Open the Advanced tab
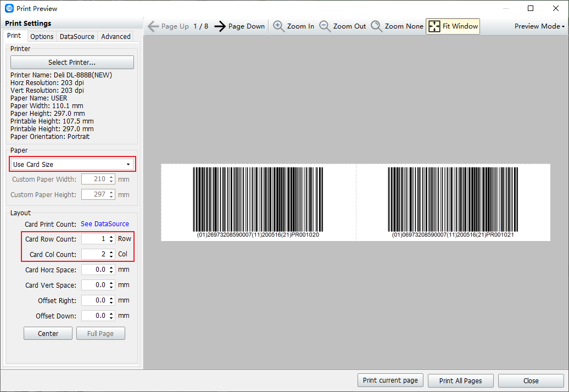This screenshot has width=569, height=392. [116, 36]
